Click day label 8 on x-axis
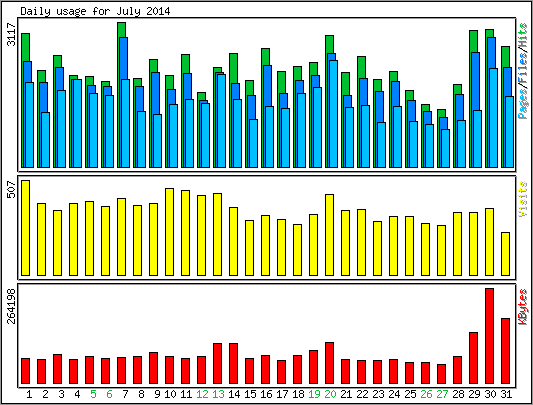The image size is (533, 405). click(141, 394)
